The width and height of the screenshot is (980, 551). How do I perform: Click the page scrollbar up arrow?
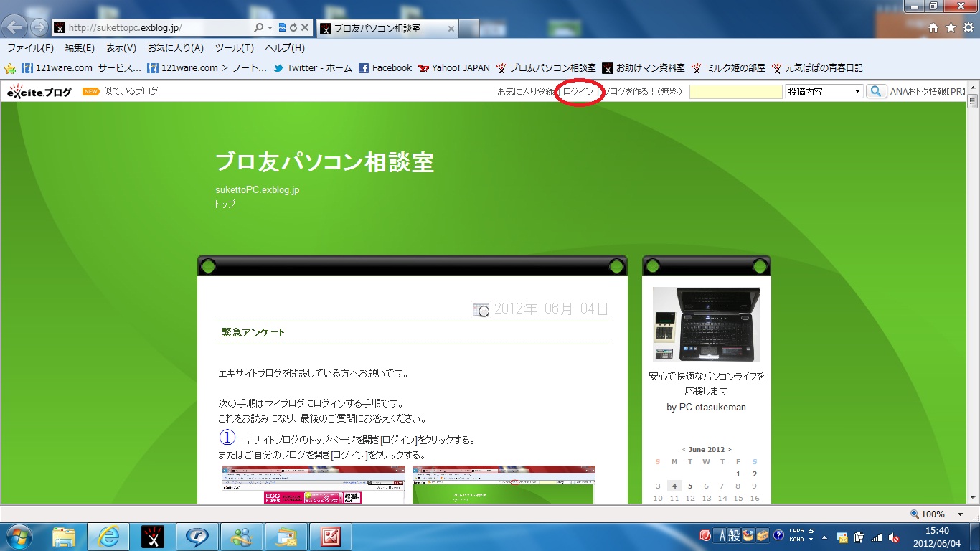point(974,87)
